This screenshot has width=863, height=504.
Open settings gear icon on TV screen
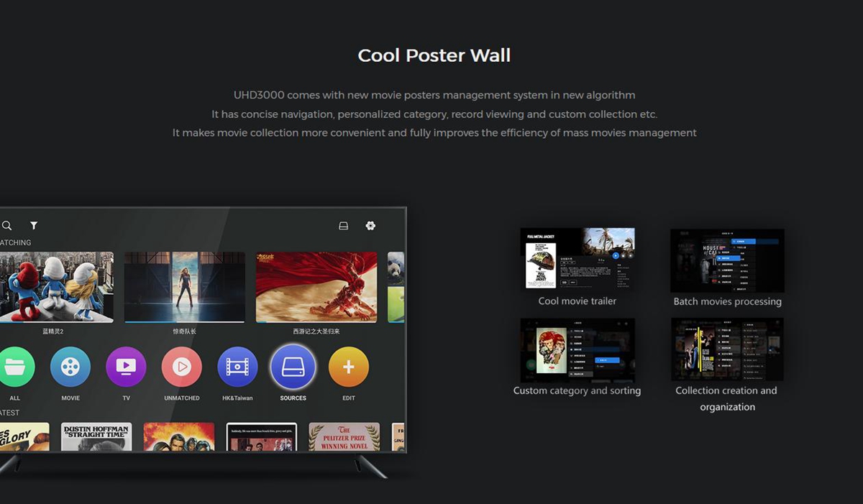click(370, 226)
